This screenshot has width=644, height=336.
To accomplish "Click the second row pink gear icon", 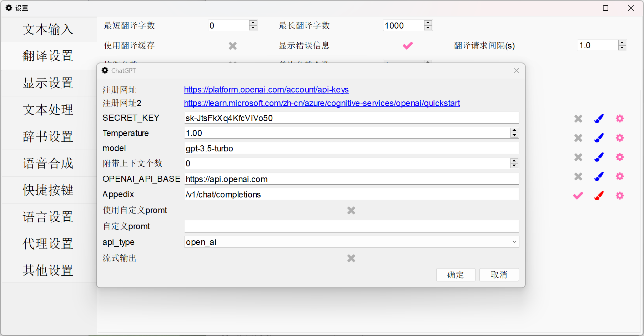I will point(620,138).
